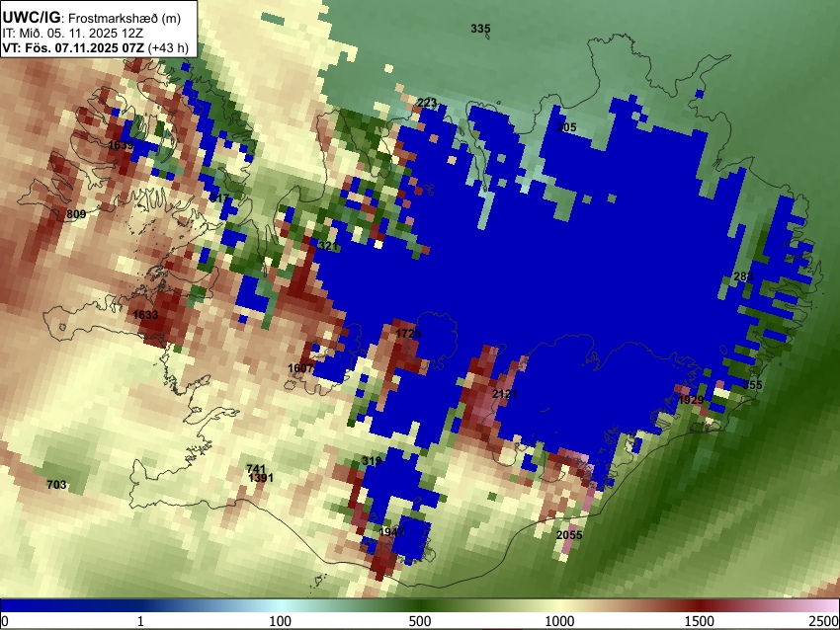Image resolution: width=840 pixels, height=630 pixels.
Task: Click the map value label '741'
Action: pyautogui.click(x=256, y=469)
